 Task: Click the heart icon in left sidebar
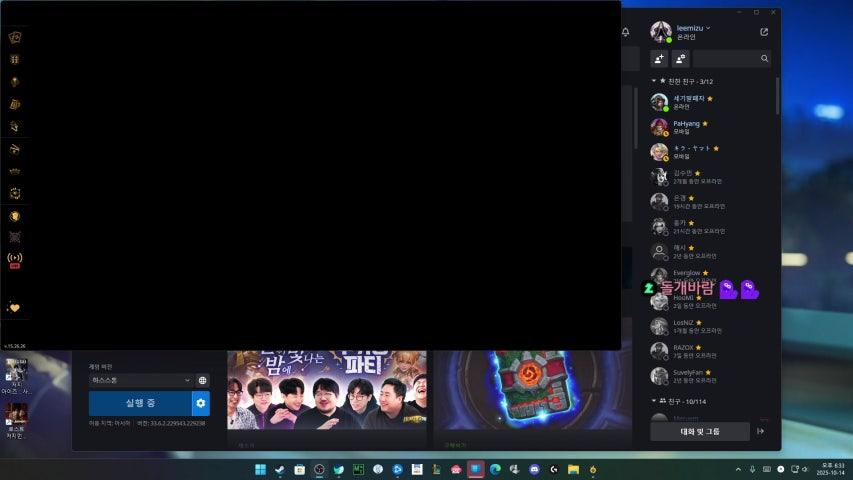(14, 308)
